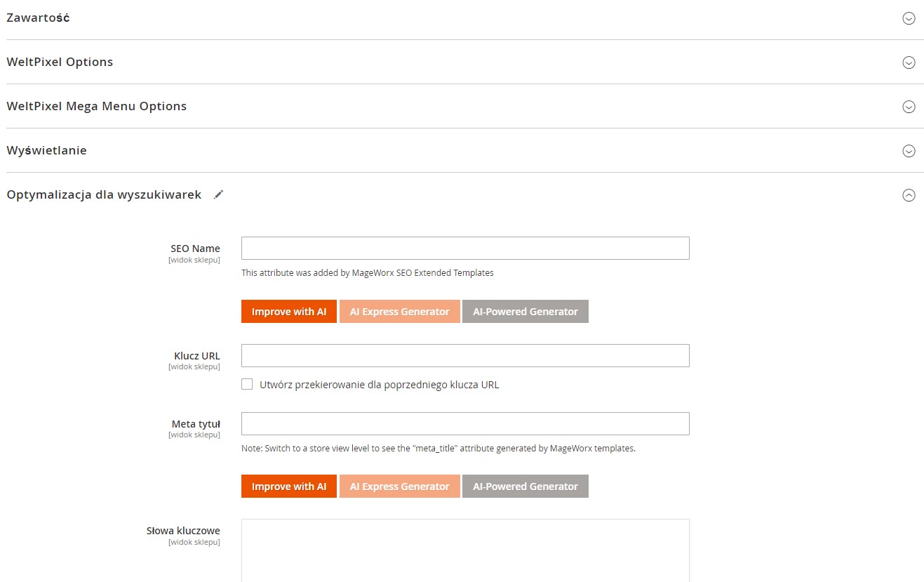
Task: Click AI-Powered Generator below Meta tytuł
Action: point(525,486)
